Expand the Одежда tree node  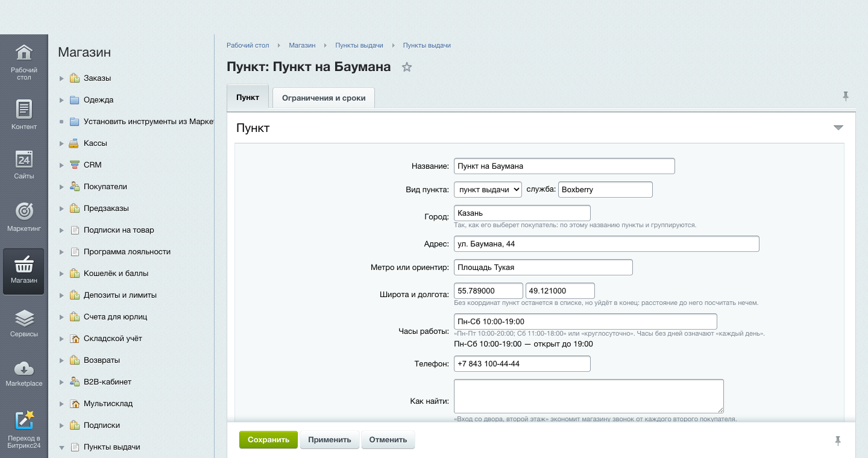click(x=61, y=100)
